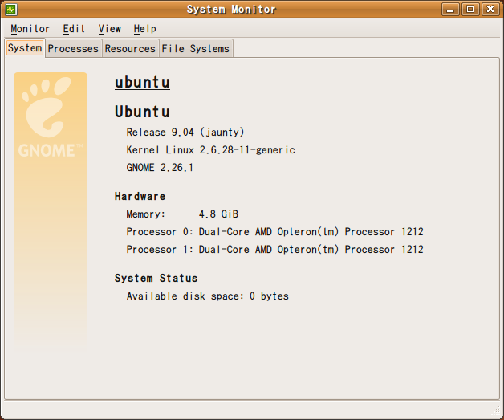Switch to the Processes tab
Viewport: 504px width, 420px height.
pos(73,49)
